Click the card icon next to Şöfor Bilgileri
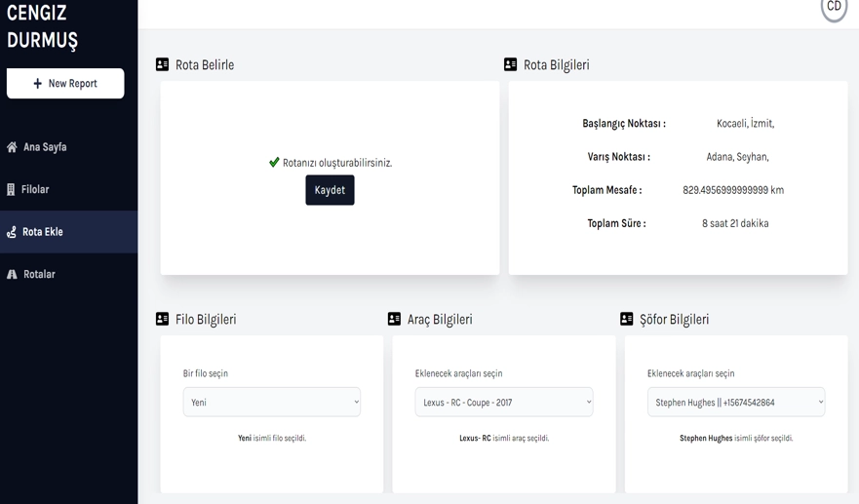 pos(627,319)
